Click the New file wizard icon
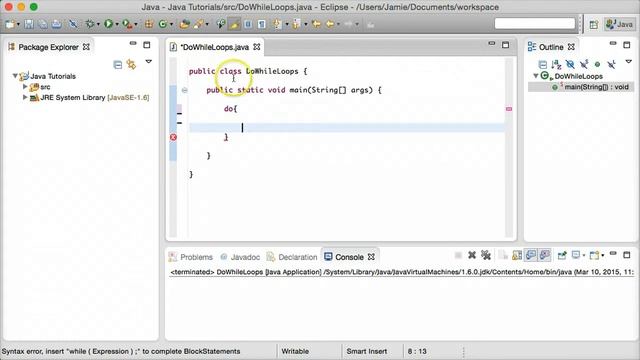The width and height of the screenshot is (640, 360). (x=10, y=24)
